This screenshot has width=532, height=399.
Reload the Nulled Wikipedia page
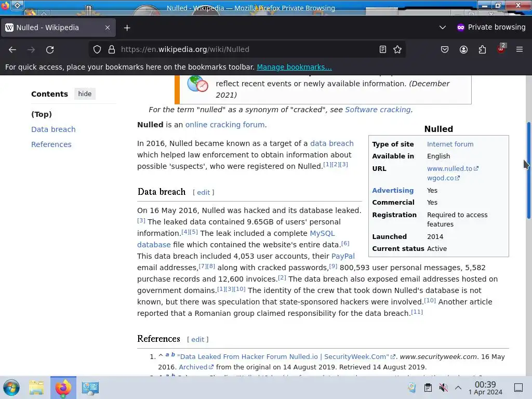pos(50,49)
